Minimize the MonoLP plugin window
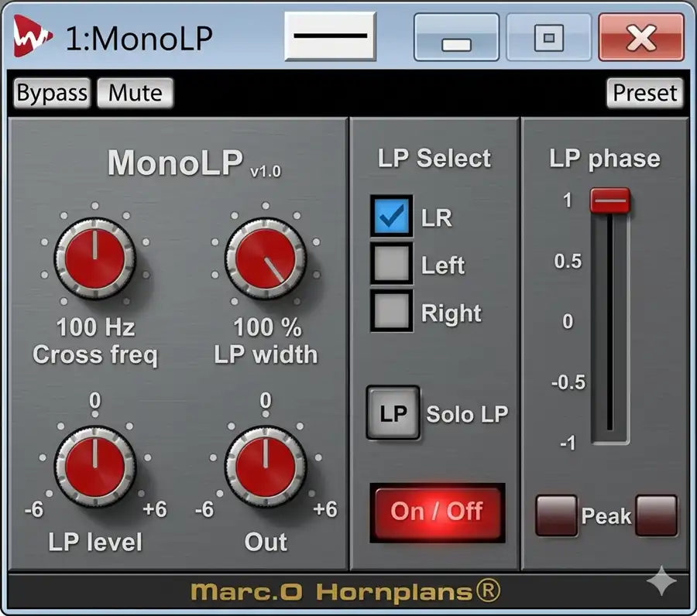 point(456,37)
